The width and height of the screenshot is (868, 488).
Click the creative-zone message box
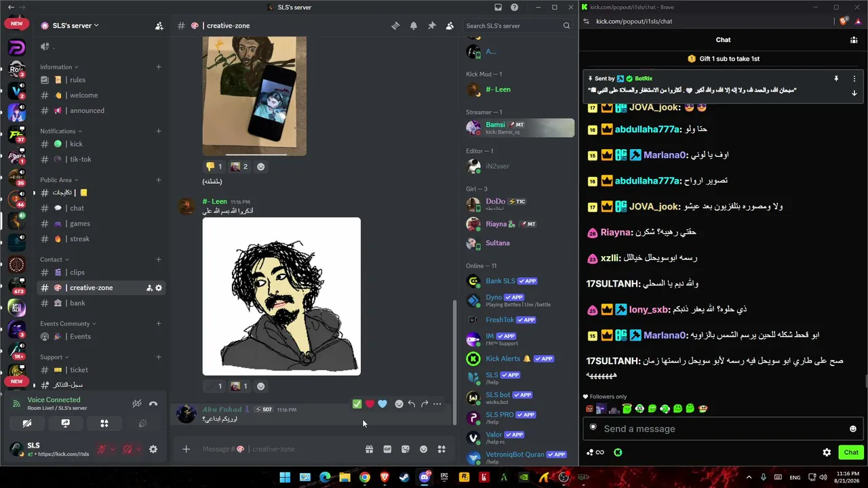[x=278, y=449]
